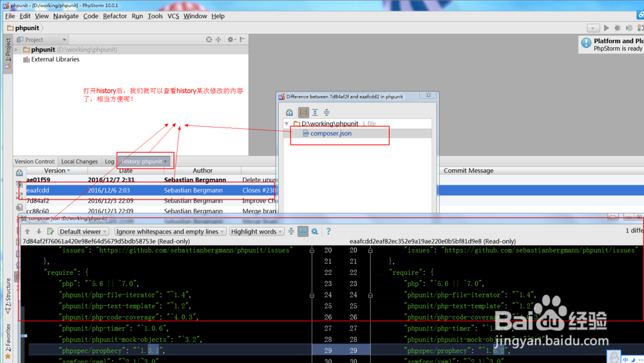The height and width of the screenshot is (363, 644).
Task: Click Scroll from Source target icon
Action: point(209,39)
